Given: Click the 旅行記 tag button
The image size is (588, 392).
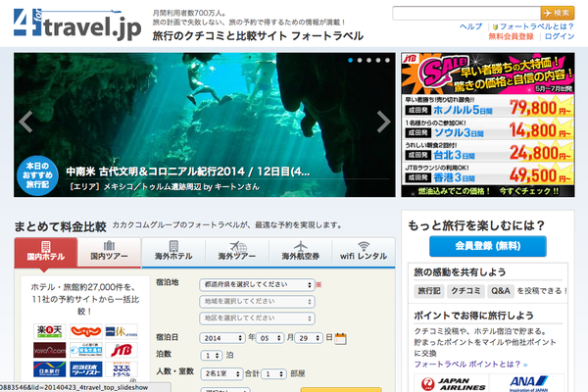Looking at the screenshot, I should tap(429, 291).
